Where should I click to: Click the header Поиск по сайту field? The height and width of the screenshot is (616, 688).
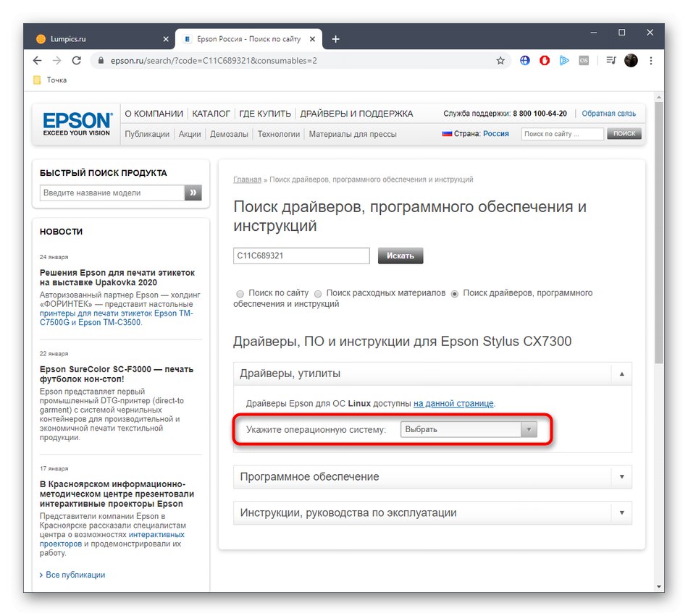[x=562, y=134]
